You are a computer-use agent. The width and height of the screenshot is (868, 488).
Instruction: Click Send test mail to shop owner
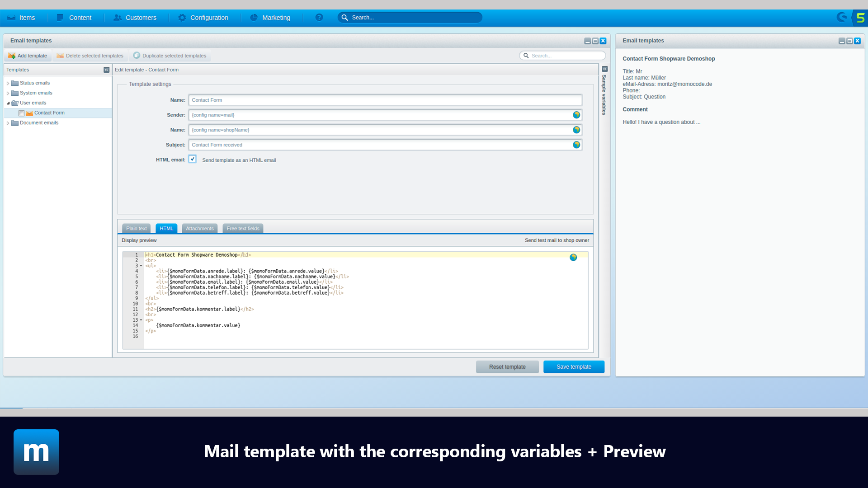(x=557, y=240)
